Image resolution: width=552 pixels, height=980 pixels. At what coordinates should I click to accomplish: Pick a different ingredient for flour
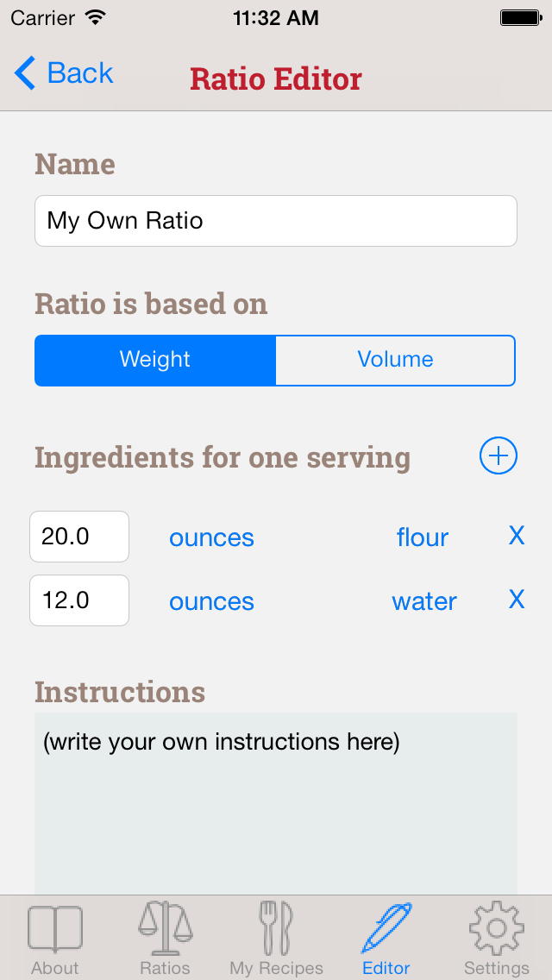tap(423, 537)
